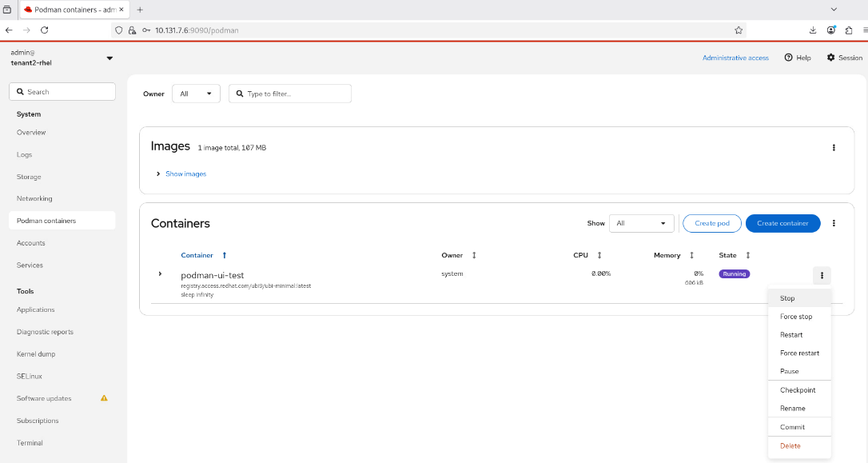This screenshot has width=868, height=463.
Task: Open Diagnostic reports in sidebar
Action: coord(62,332)
